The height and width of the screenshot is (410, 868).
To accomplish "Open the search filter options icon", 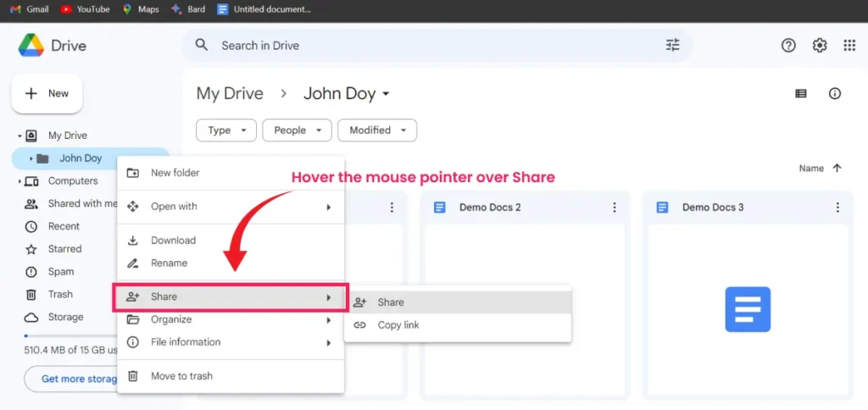I will click(x=673, y=46).
